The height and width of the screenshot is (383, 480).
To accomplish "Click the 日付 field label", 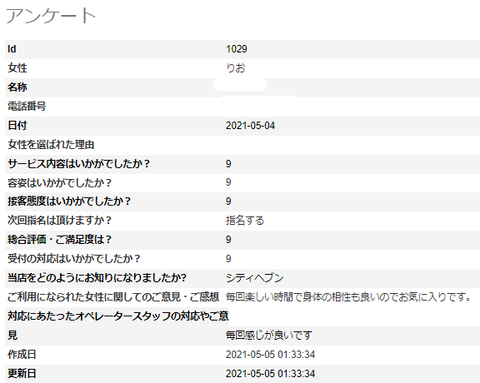I will [17, 126].
